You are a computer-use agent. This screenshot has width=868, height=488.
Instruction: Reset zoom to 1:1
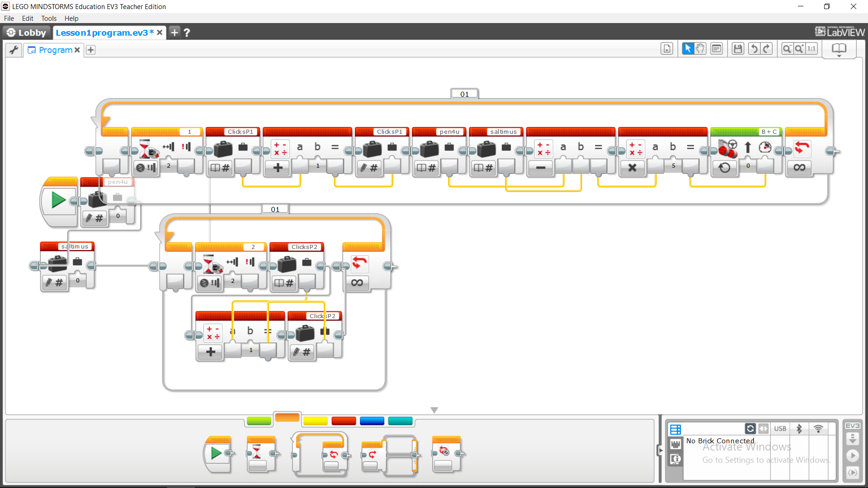[811, 49]
